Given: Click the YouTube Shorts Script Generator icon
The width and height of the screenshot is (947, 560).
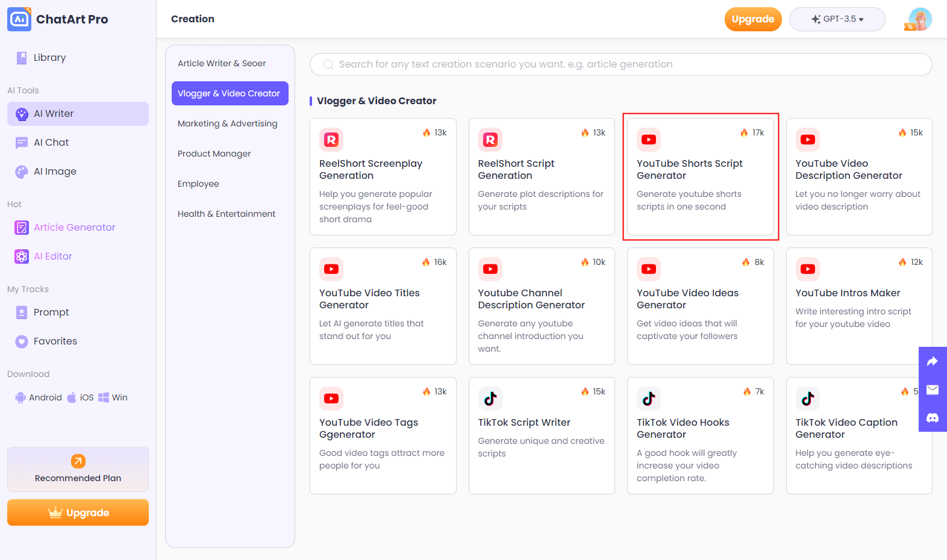Looking at the screenshot, I should pos(649,140).
